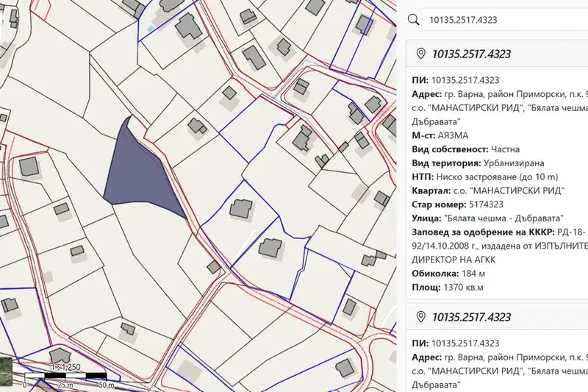Select the 'ПИ:' row in the first result card

click(x=456, y=80)
